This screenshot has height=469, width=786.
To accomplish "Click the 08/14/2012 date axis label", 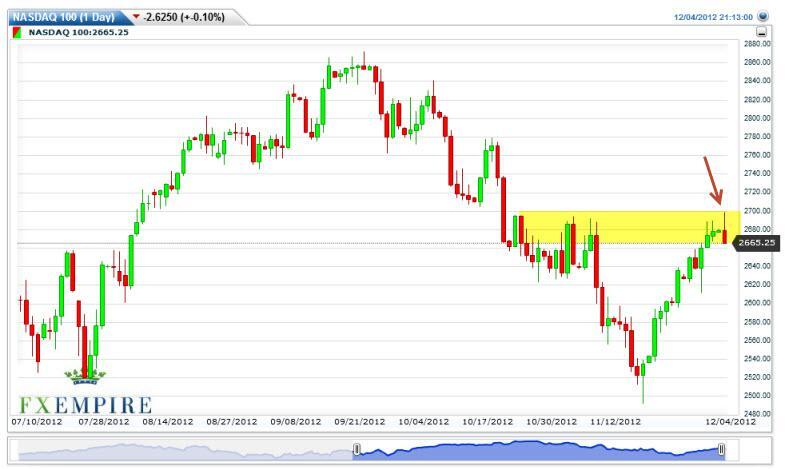I will (168, 422).
